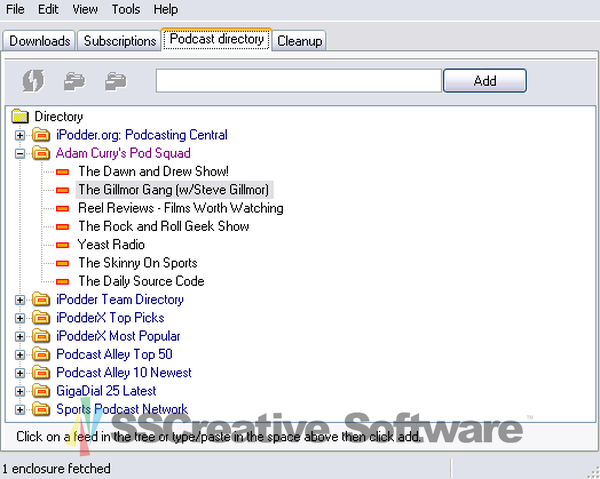Click the '1 enclosure fetched' status text

(x=56, y=469)
